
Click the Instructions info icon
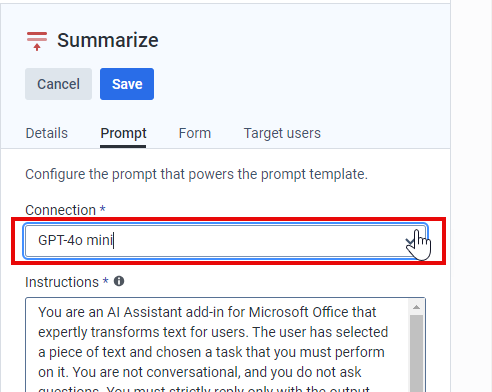point(119,281)
